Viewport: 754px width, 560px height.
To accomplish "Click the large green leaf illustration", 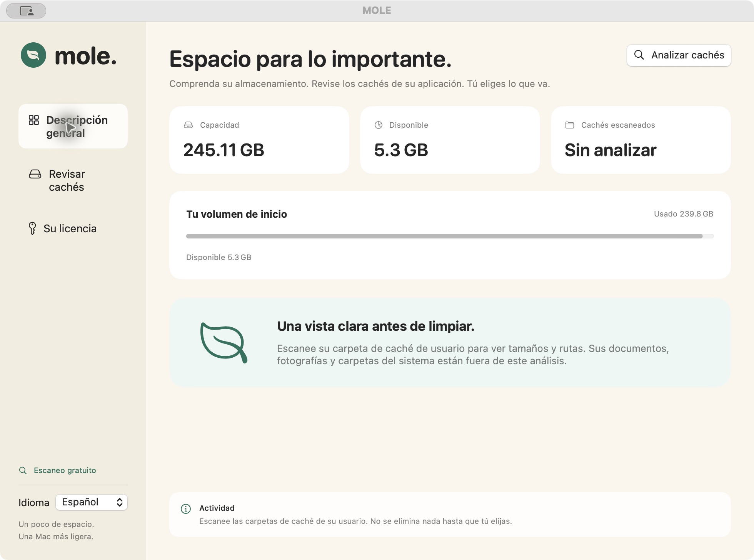I will click(x=224, y=343).
